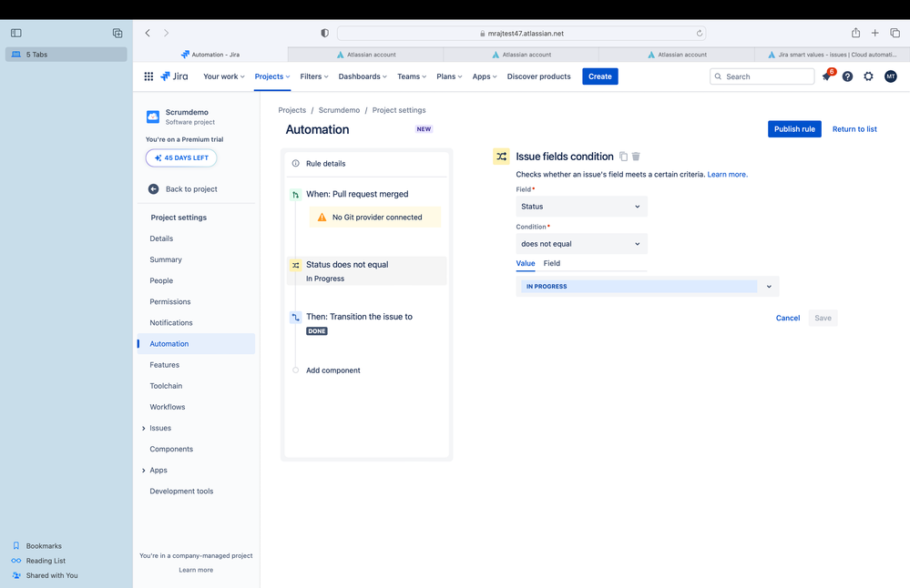Click the pull request trigger icon
The height and width of the screenshot is (588, 910).
(x=295, y=194)
